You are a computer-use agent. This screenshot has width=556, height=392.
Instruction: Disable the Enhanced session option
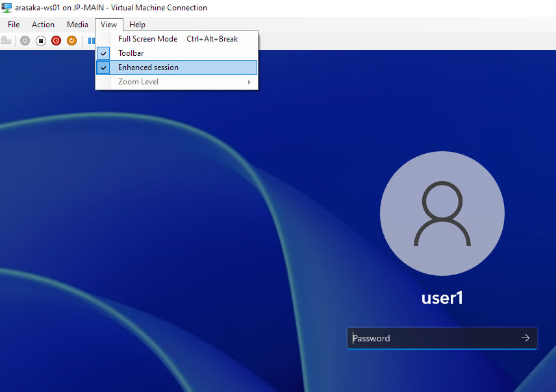click(x=148, y=67)
